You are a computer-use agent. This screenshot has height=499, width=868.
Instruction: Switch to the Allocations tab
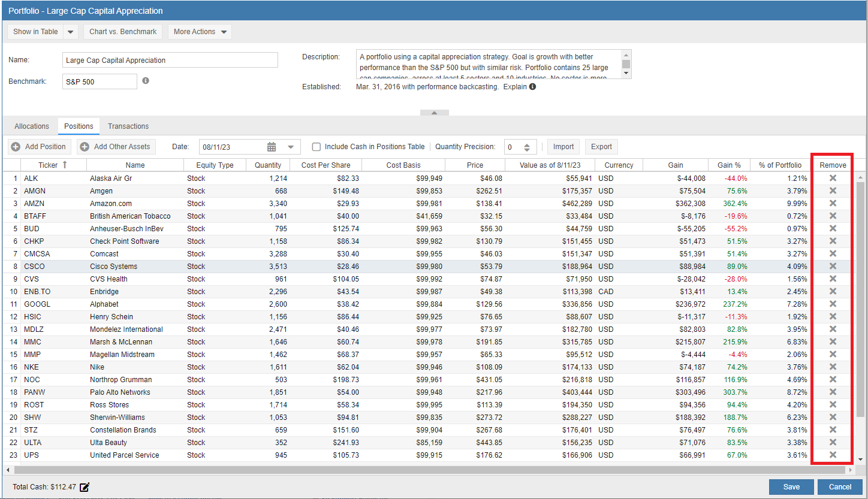pos(32,126)
